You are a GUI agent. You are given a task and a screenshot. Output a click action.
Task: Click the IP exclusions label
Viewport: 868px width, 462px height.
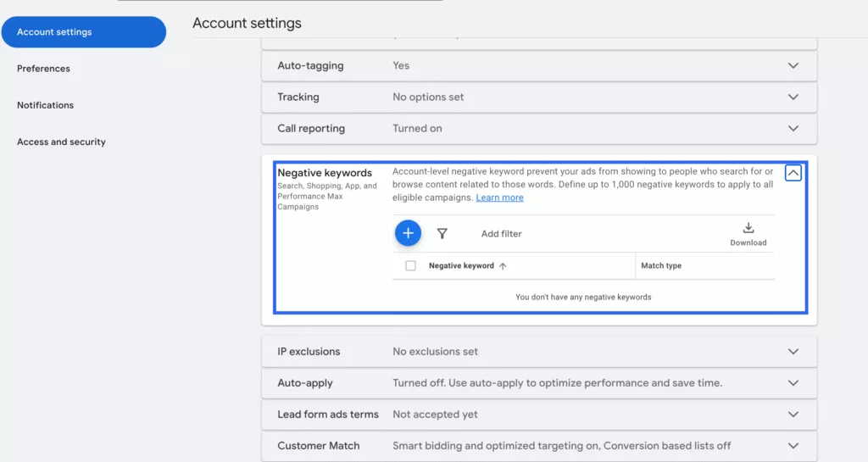(x=309, y=351)
